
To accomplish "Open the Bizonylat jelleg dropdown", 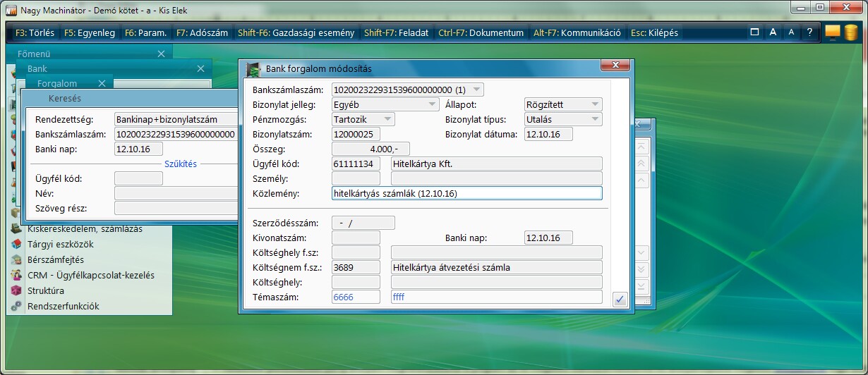I will (x=432, y=104).
